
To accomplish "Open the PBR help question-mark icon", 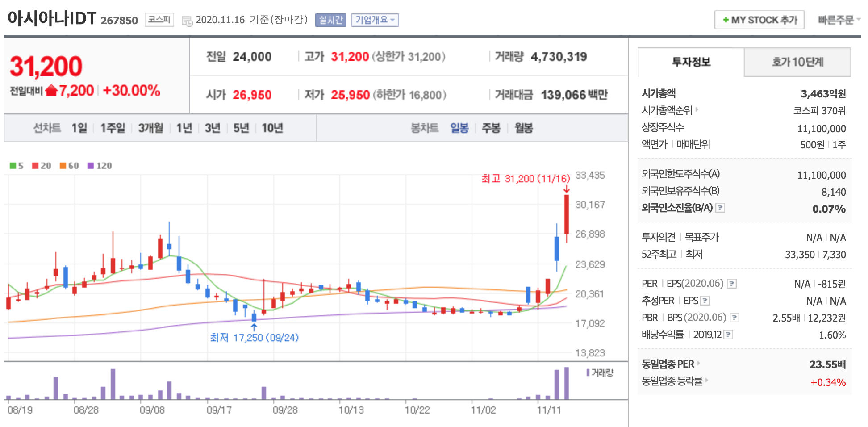I will (x=734, y=318).
